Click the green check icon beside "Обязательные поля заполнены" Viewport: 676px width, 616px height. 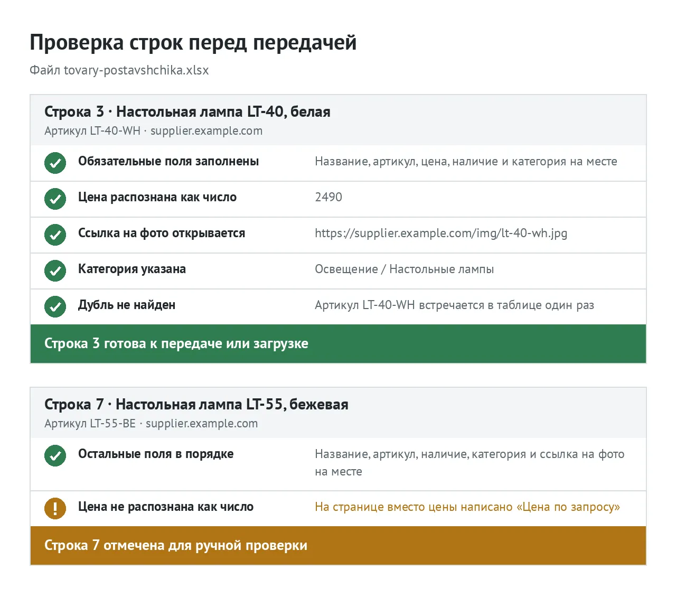point(55,163)
